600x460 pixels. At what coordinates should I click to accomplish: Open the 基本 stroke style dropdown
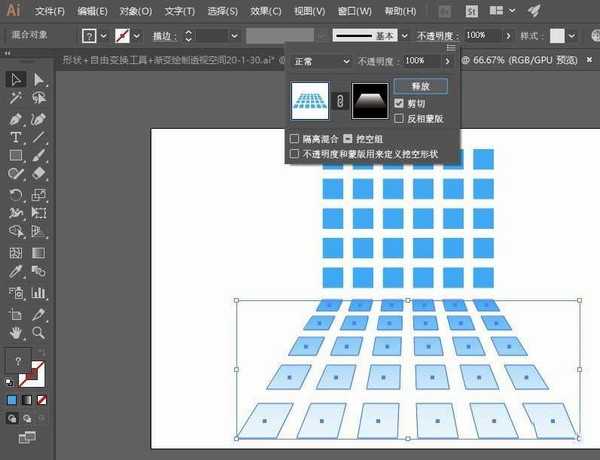(x=404, y=35)
